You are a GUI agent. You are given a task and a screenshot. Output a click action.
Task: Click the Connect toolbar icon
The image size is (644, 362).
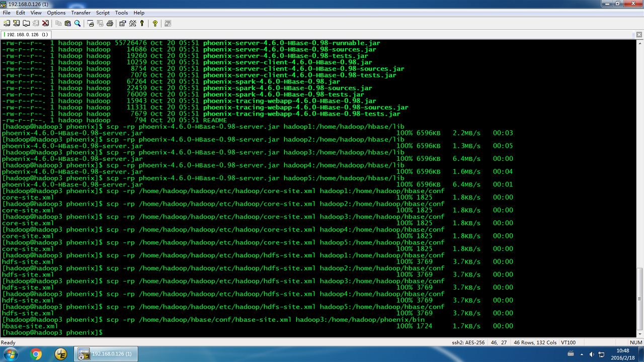7,23
